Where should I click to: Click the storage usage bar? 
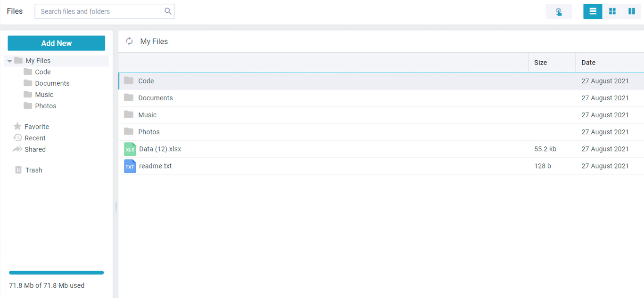[x=56, y=273]
